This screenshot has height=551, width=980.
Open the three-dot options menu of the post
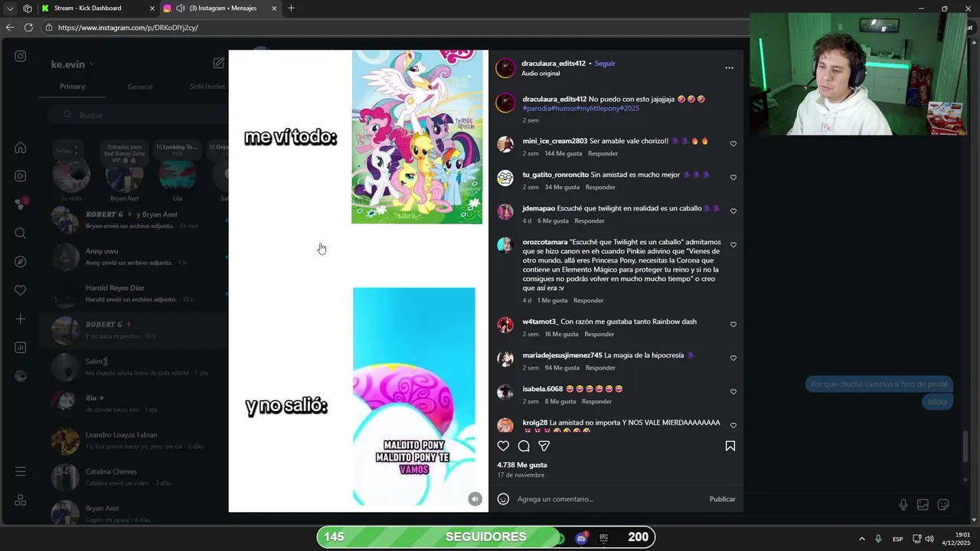coord(729,68)
